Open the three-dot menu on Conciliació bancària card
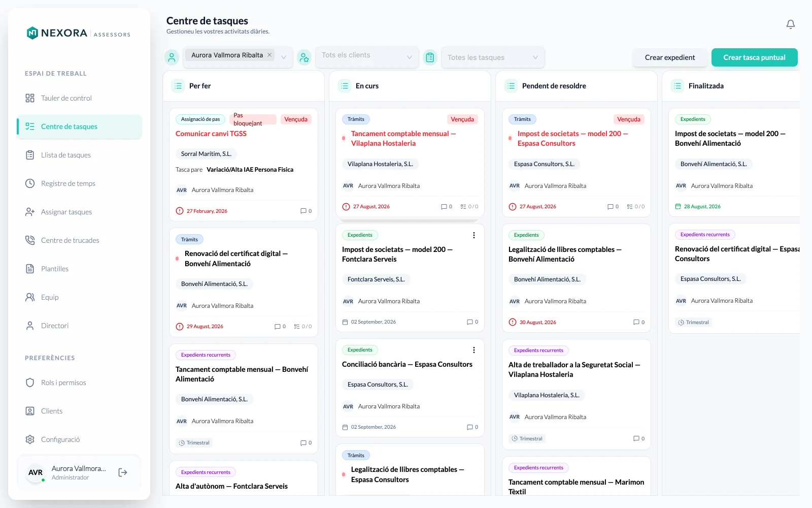 tap(473, 350)
